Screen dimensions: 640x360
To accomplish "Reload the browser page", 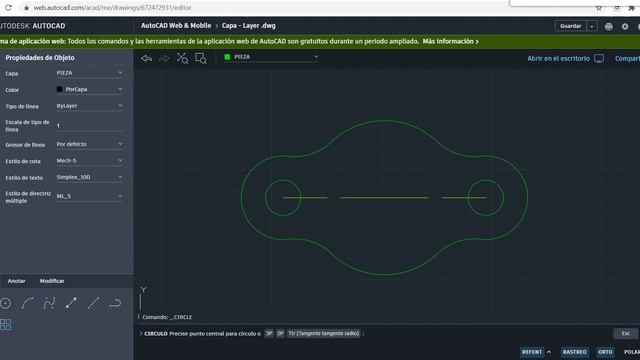I will point(8,7).
